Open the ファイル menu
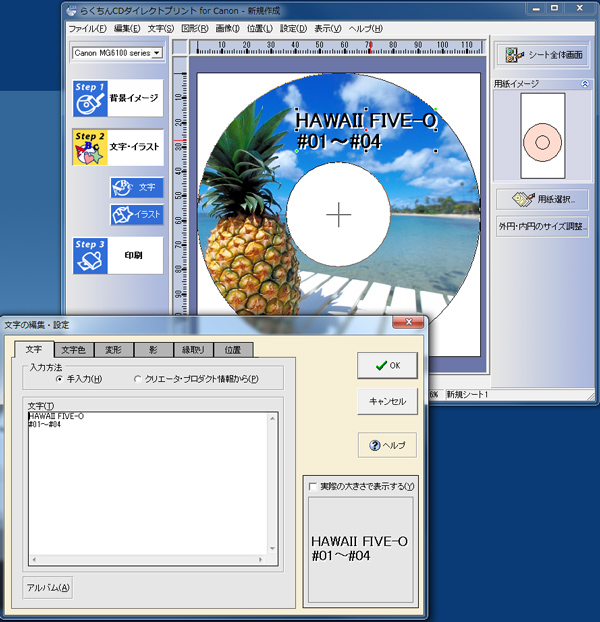Image resolution: width=600 pixels, height=622 pixels. coord(88,29)
